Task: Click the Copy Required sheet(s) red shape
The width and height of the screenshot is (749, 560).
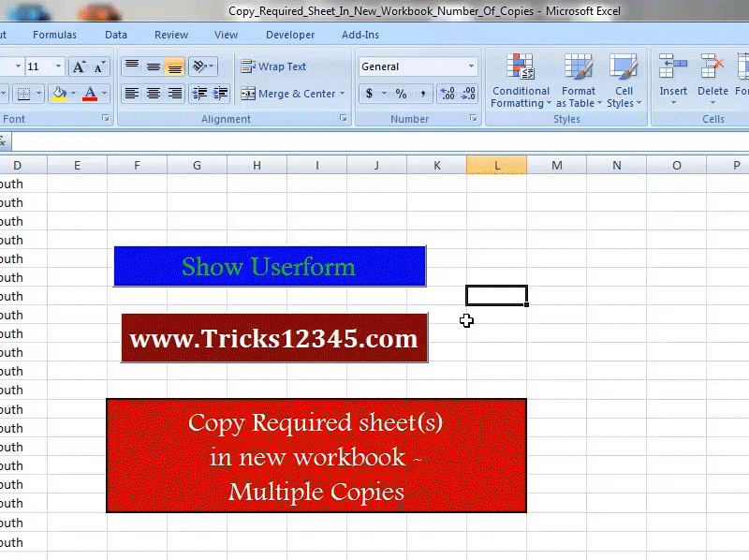Action: tap(316, 455)
